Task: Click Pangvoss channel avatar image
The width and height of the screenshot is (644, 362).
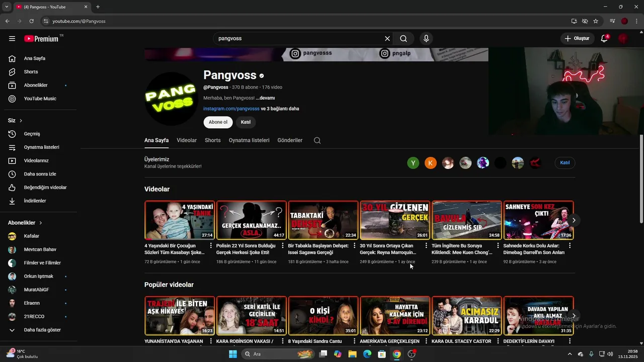Action: pyautogui.click(x=172, y=99)
